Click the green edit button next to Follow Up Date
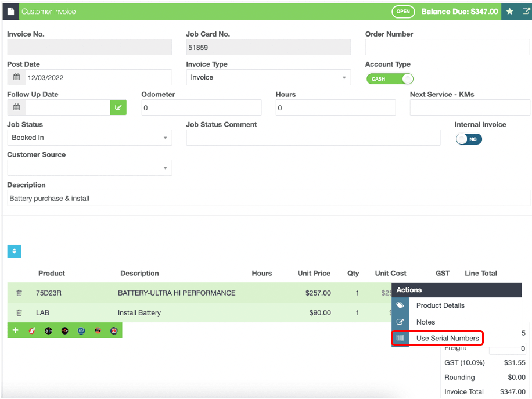The image size is (532, 399). [118, 107]
